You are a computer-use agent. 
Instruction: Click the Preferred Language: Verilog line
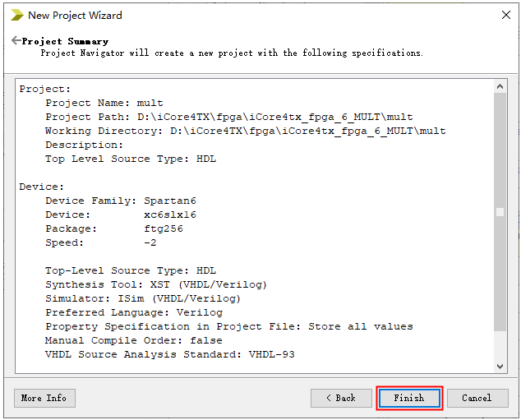[x=133, y=312]
